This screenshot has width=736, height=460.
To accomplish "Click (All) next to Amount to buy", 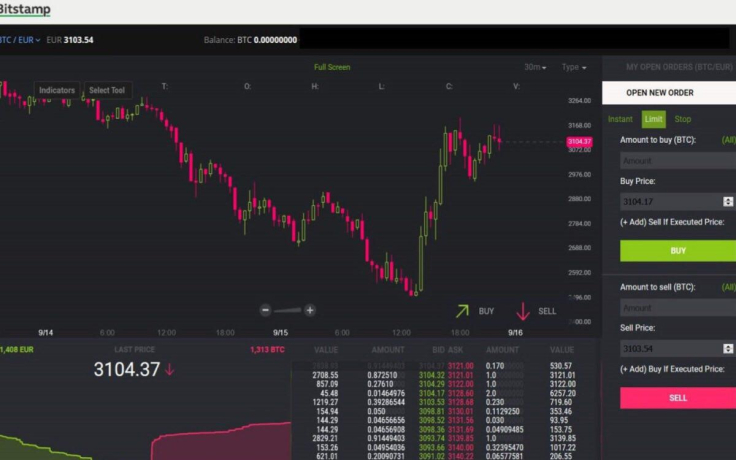I will [728, 140].
